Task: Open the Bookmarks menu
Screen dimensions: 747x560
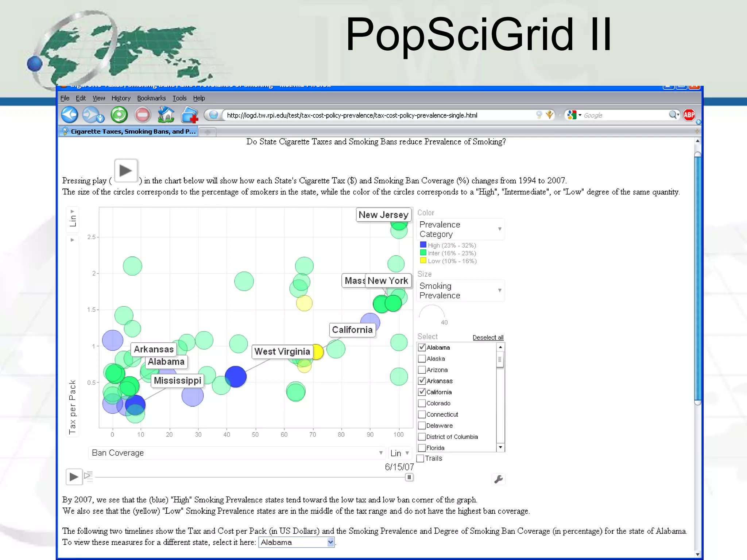Action: [151, 98]
